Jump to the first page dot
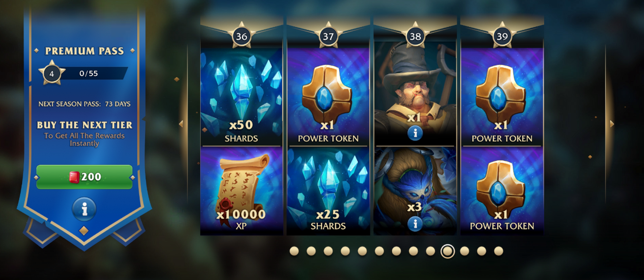 tap(294, 251)
